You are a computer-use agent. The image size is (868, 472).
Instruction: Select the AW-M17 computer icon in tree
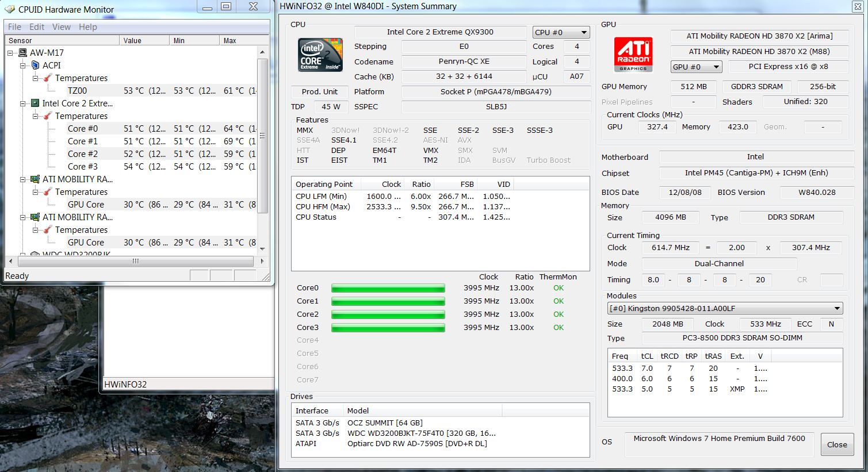23,53
